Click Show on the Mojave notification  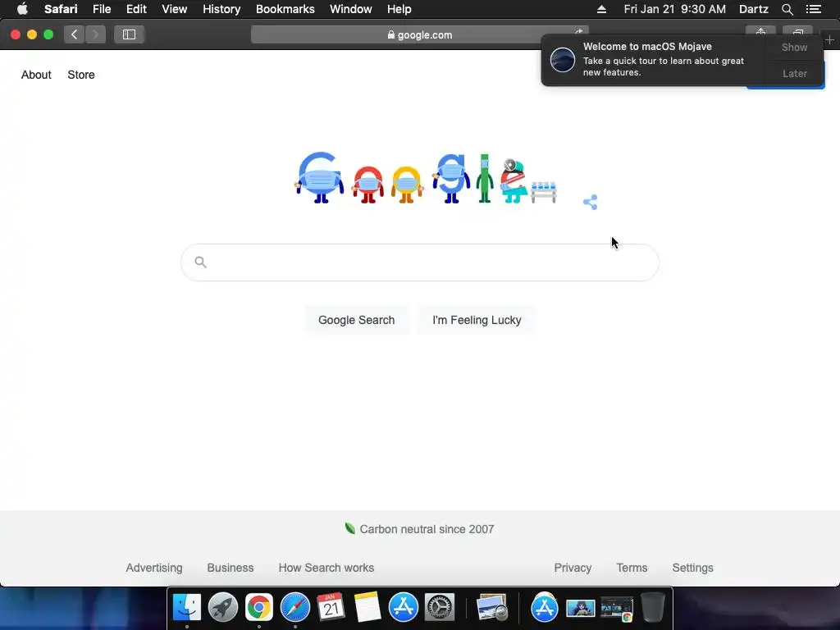point(794,47)
